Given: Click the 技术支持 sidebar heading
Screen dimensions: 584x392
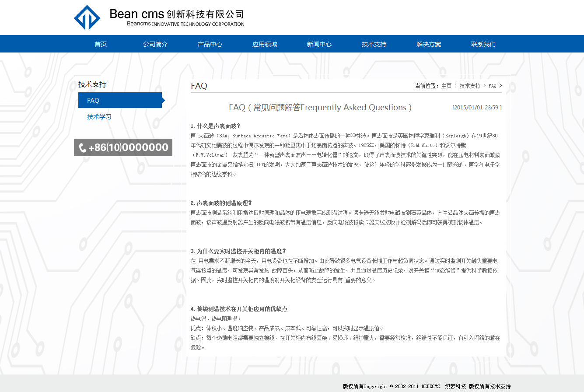Looking at the screenshot, I should click(x=92, y=84).
